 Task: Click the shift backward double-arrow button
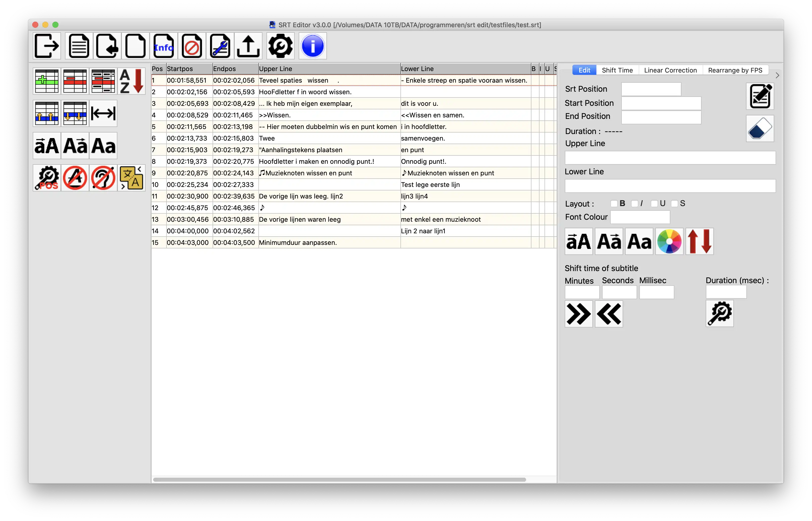click(x=609, y=314)
